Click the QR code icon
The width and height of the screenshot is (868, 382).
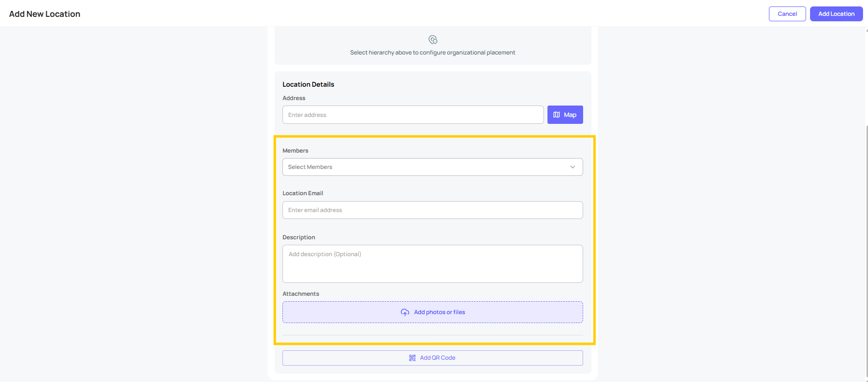(412, 358)
